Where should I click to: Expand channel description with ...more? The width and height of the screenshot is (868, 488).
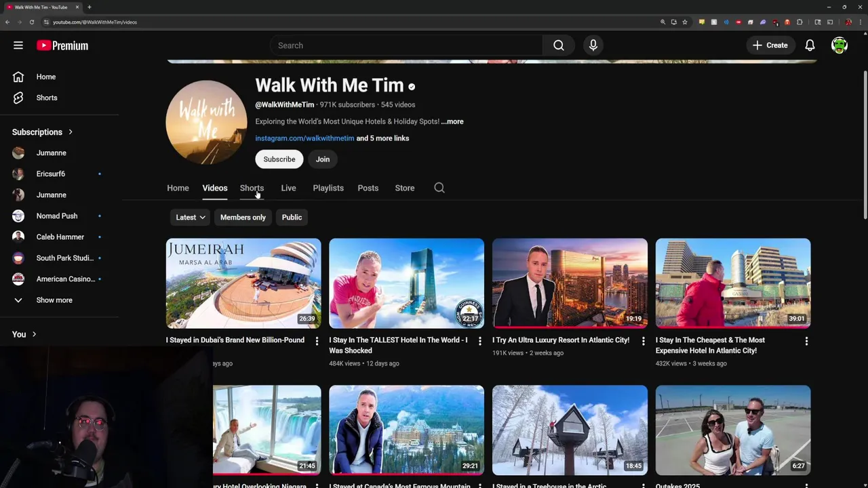point(452,122)
